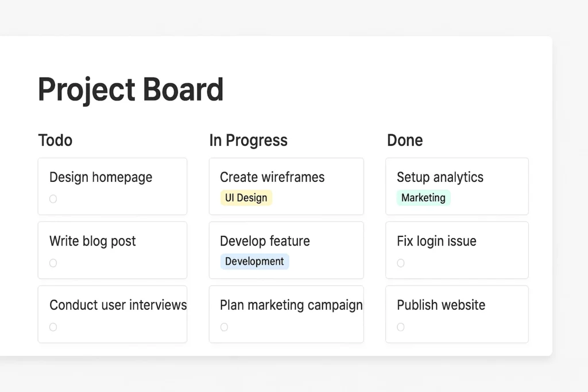Open the Conduct user interviews card
The width and height of the screenshot is (588, 392).
click(x=118, y=305)
